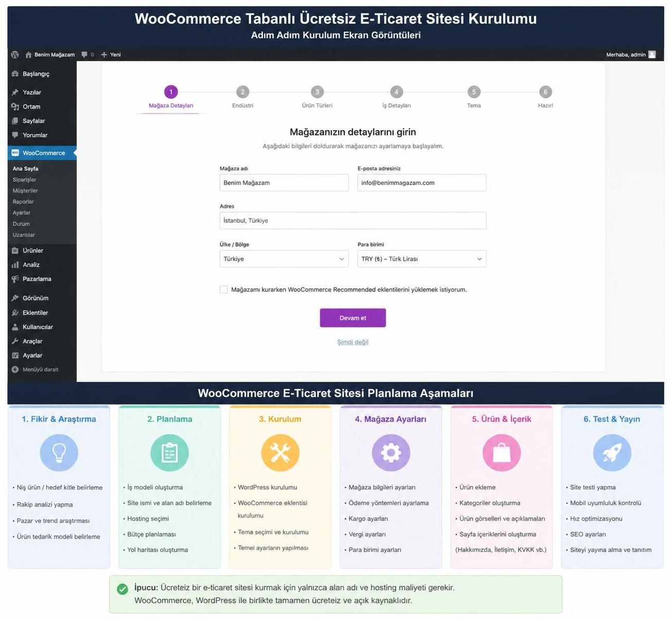Click the Benim Mağazam site name link
This screenshot has width=672, height=620.
click(x=55, y=55)
